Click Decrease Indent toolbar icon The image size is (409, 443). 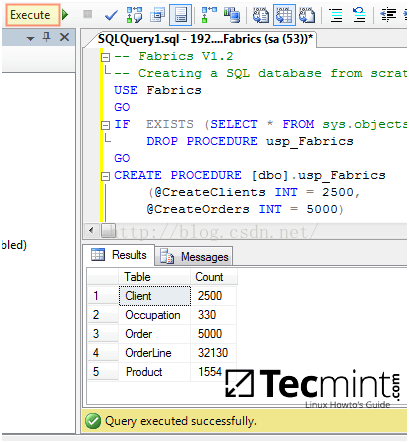click(x=388, y=15)
